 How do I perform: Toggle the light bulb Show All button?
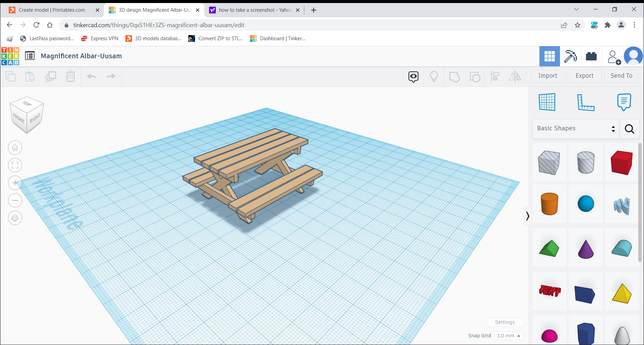[434, 76]
